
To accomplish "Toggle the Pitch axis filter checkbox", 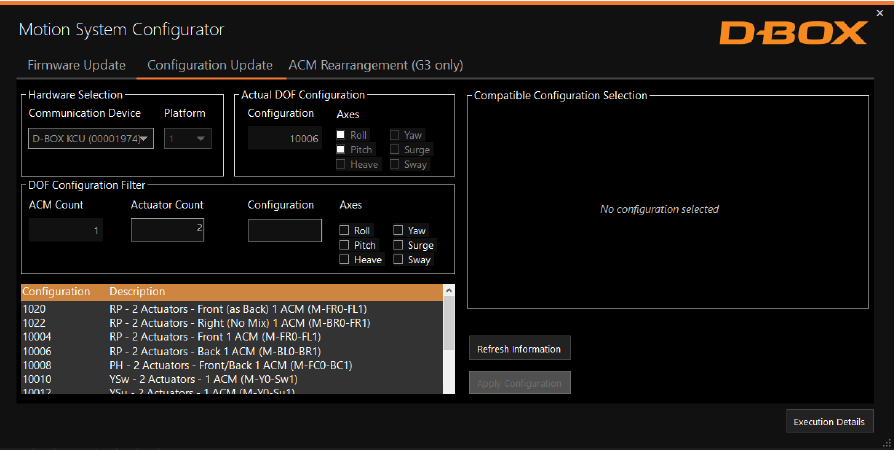I will pos(344,245).
